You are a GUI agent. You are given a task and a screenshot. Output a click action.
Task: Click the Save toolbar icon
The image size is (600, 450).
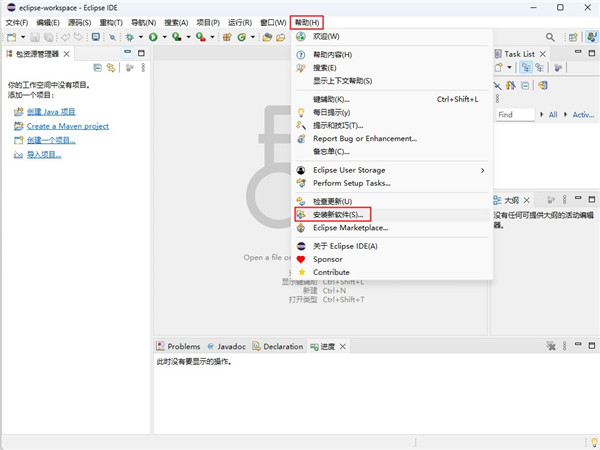coord(35,37)
